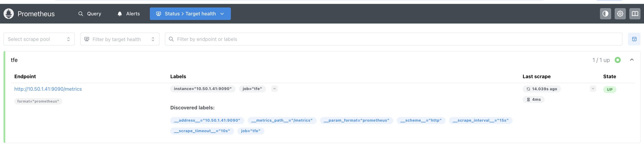Collapse discovered labels with chevron beside job label

(274, 89)
